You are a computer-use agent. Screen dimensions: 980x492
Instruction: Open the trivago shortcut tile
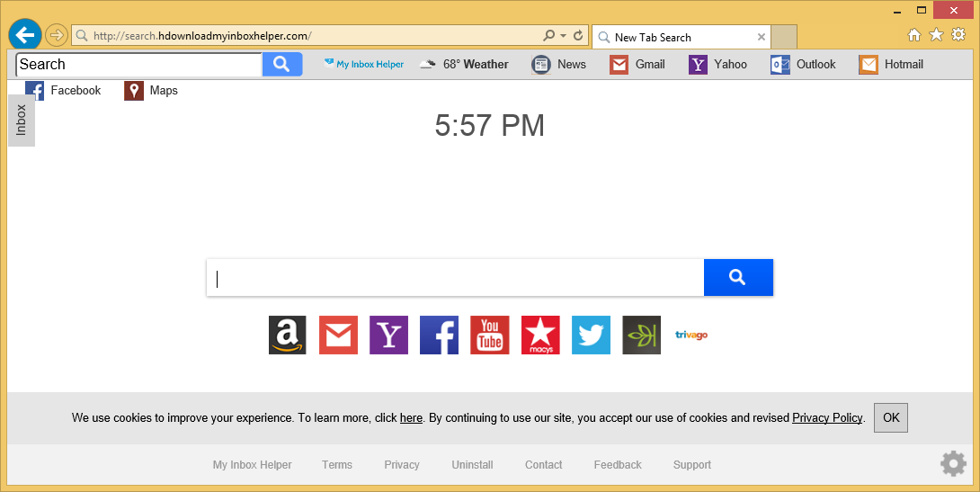(691, 335)
